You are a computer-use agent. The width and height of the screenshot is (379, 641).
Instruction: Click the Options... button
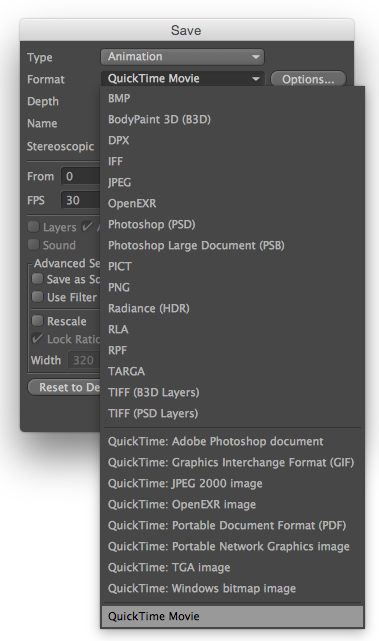pos(308,79)
